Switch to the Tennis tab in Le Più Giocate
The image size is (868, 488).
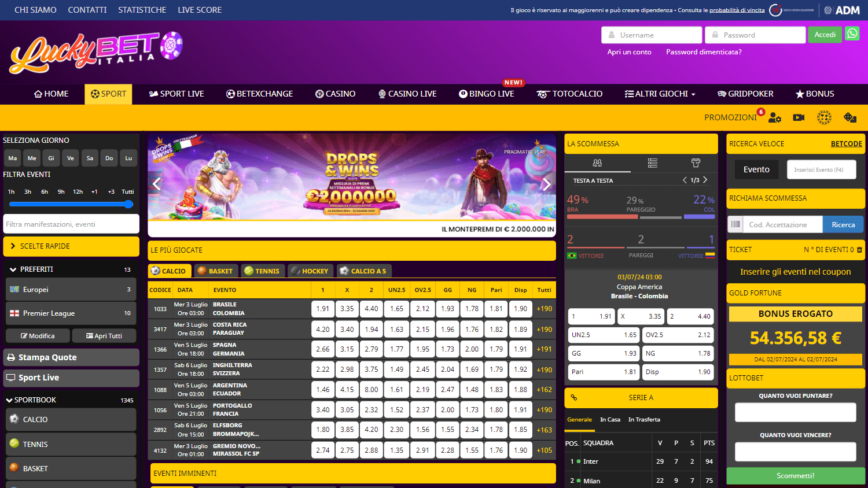coord(262,271)
